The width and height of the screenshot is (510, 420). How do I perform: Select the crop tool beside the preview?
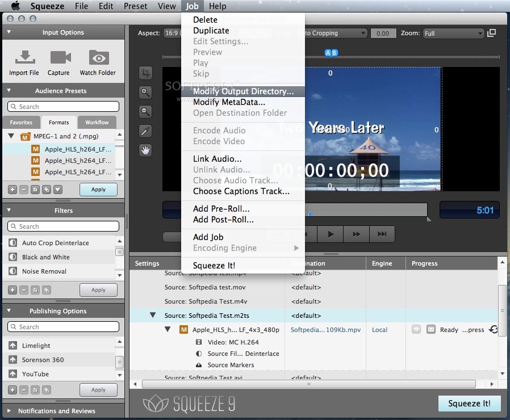point(145,73)
